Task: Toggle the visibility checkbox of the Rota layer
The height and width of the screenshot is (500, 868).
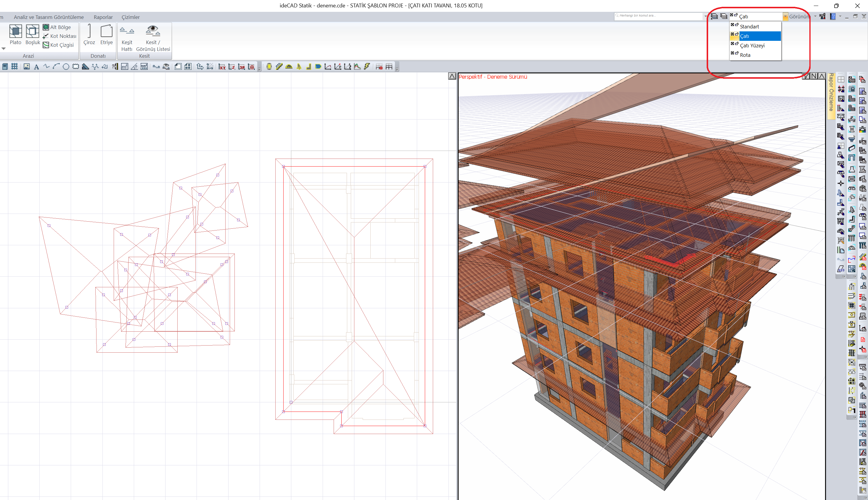Action: coord(732,53)
